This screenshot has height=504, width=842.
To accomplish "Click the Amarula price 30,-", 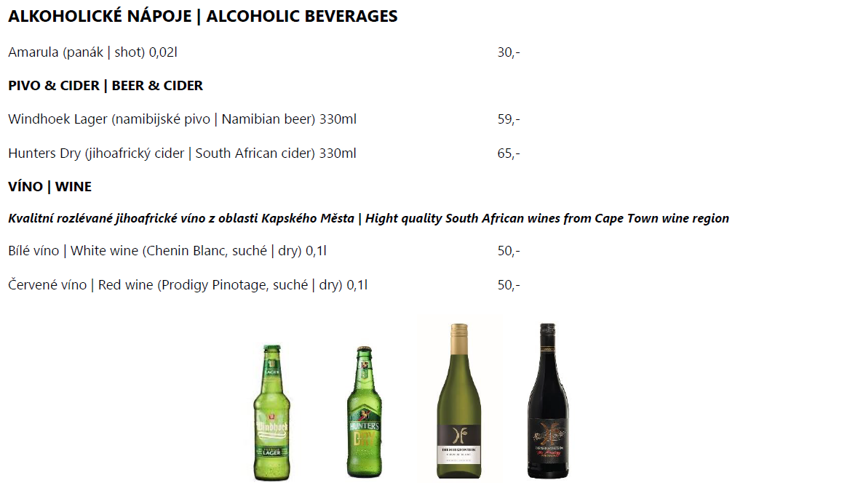I will pyautogui.click(x=509, y=52).
